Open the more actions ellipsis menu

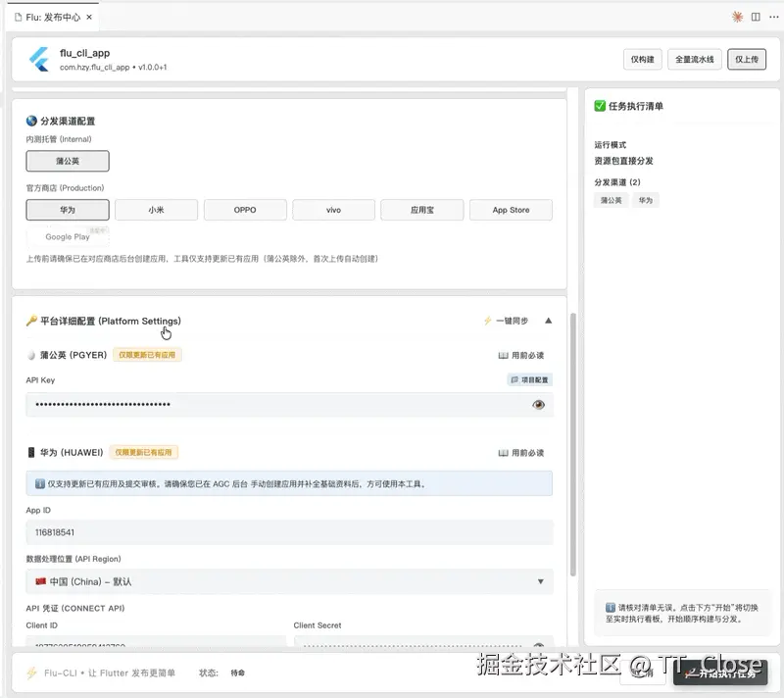tap(774, 17)
